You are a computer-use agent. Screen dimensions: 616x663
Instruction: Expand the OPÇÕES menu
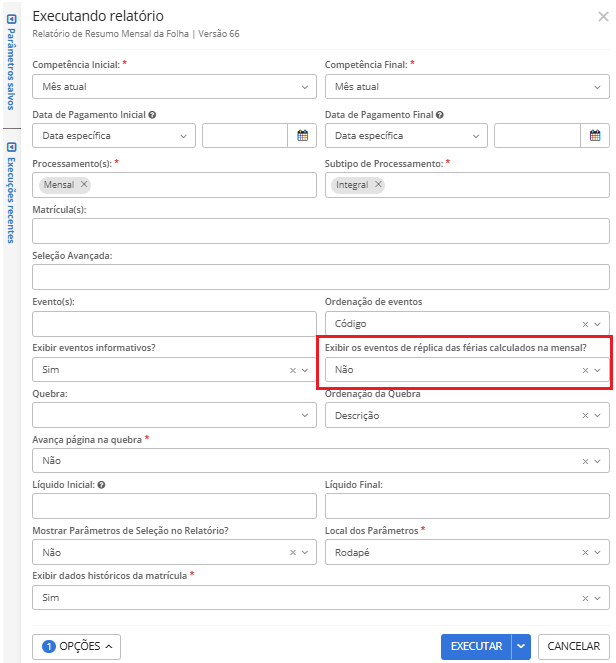[80, 647]
